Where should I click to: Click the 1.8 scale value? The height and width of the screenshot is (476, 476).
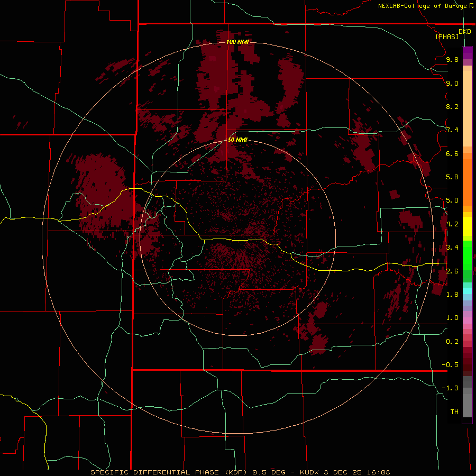452,295
